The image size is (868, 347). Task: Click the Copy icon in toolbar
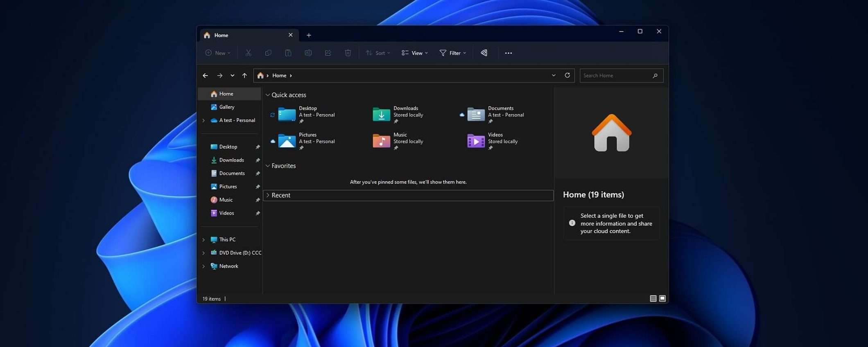[x=268, y=53]
